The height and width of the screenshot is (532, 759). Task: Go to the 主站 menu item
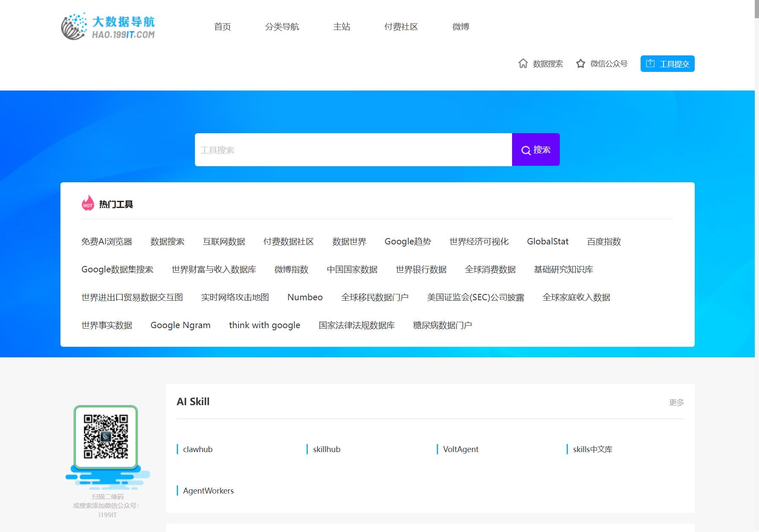coord(342,27)
